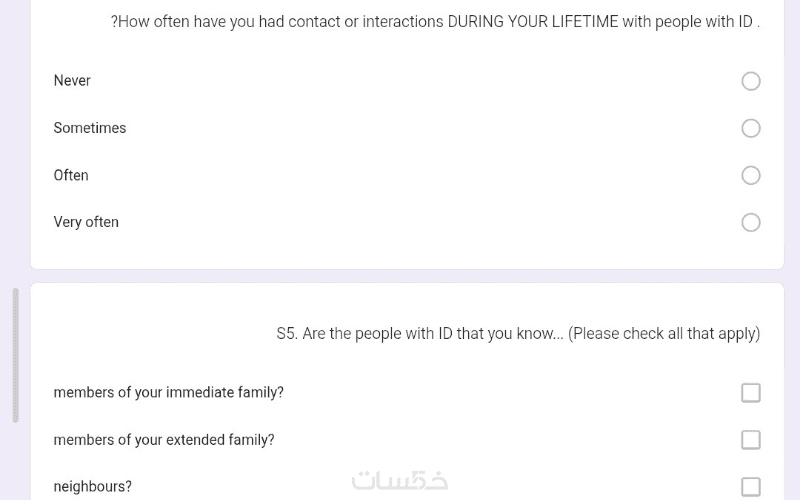Tick the extended family checkbox
Image resolution: width=800 pixels, height=500 pixels.
[x=751, y=440]
